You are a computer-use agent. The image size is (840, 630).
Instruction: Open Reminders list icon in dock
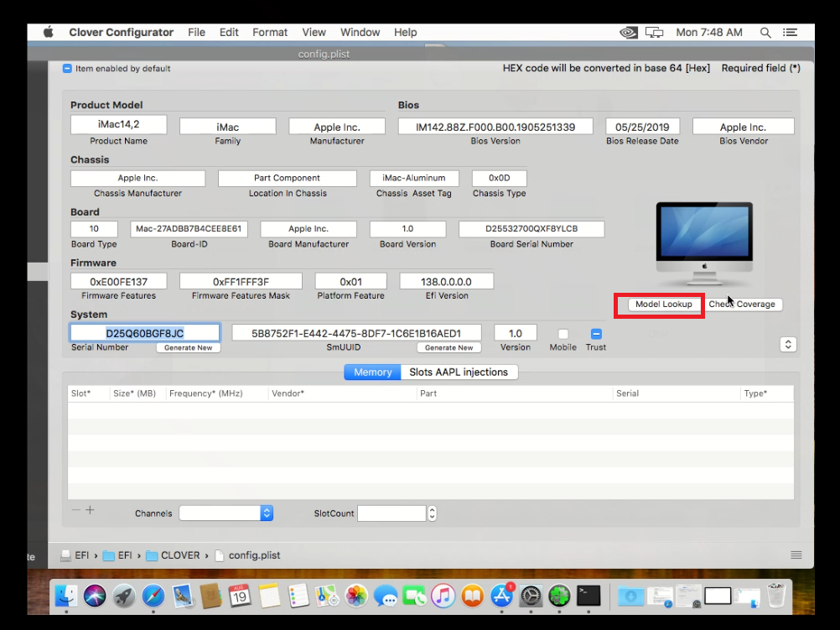(298, 596)
